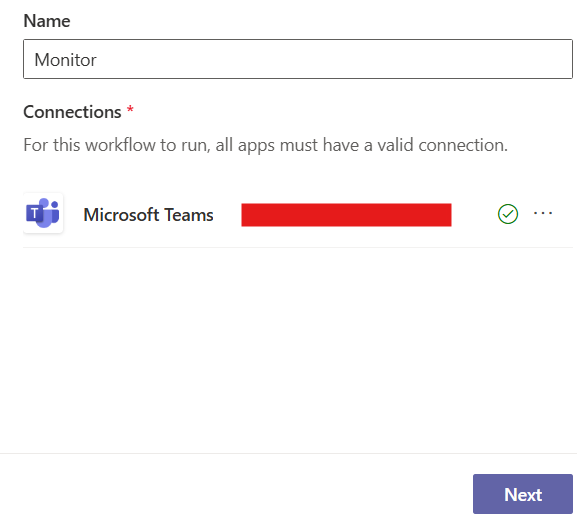Click the Name field label
This screenshot has width=577, height=521.
tap(47, 21)
